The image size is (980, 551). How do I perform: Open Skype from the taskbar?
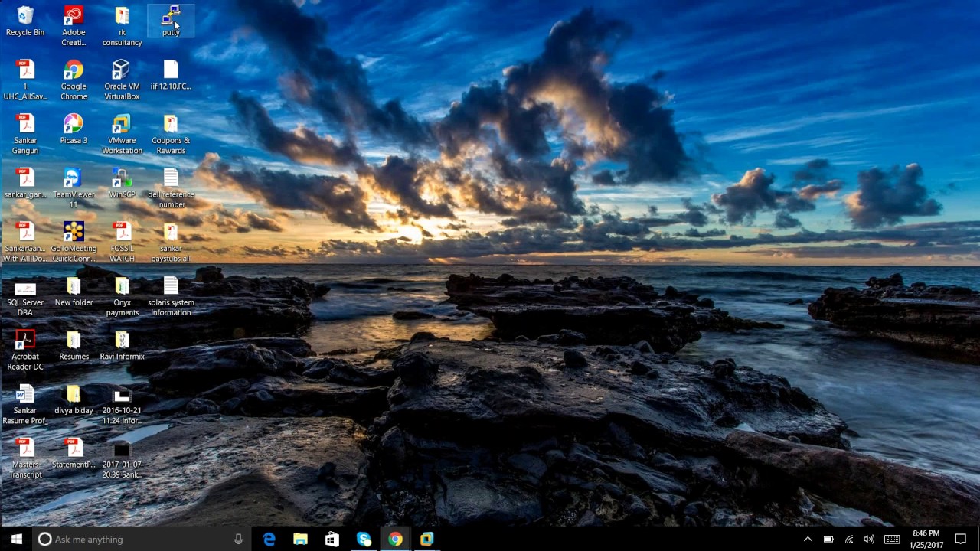pyautogui.click(x=364, y=540)
